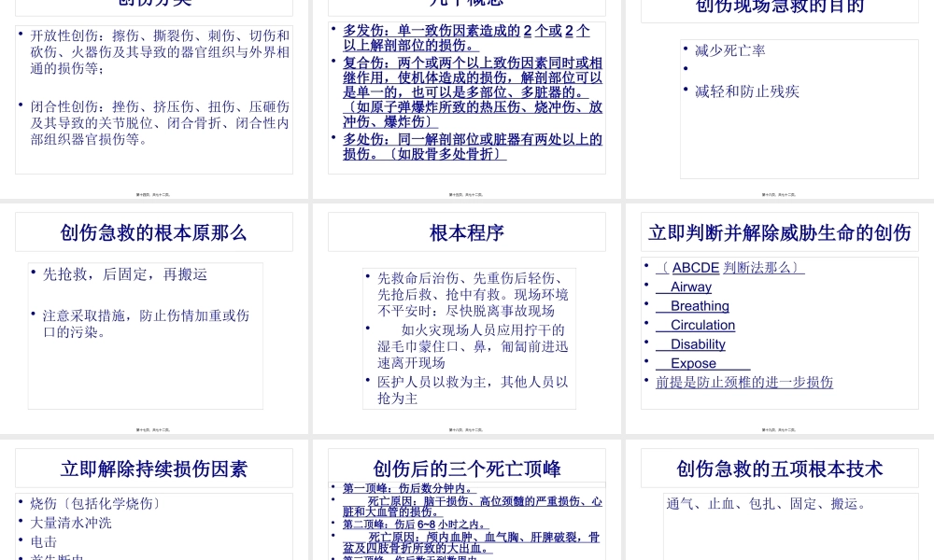Image resolution: width=934 pixels, height=560 pixels.
Task: Click the 闭合性创伤 paragraph
Action: pos(160,123)
